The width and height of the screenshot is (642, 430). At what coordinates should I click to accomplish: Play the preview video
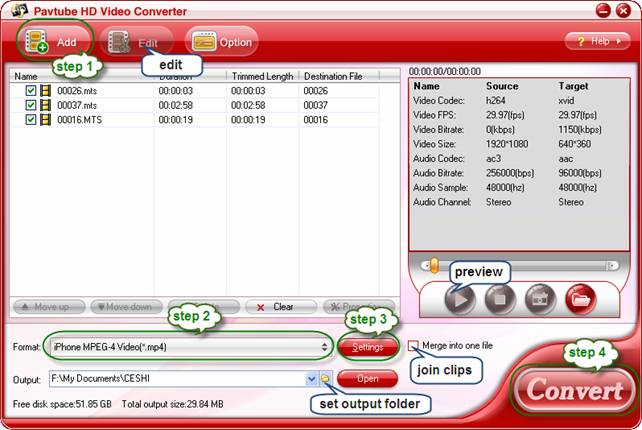[x=460, y=300]
